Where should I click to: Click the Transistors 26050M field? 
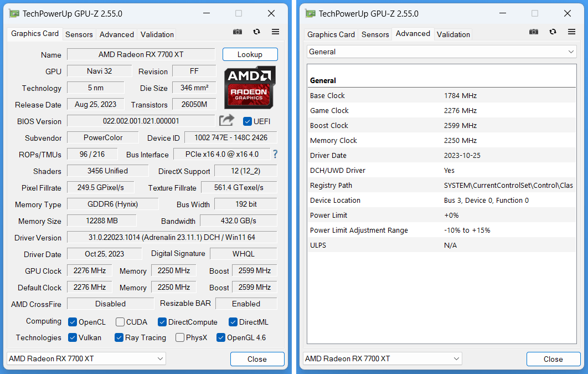[194, 104]
